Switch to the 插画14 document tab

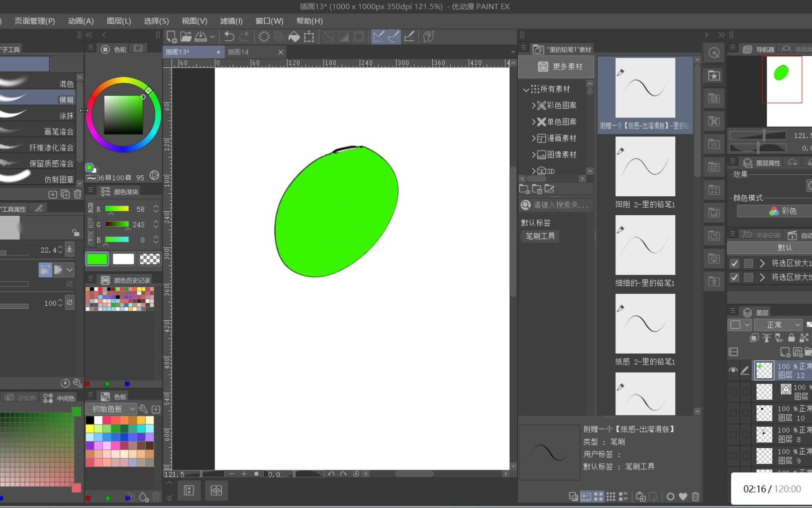(x=239, y=52)
